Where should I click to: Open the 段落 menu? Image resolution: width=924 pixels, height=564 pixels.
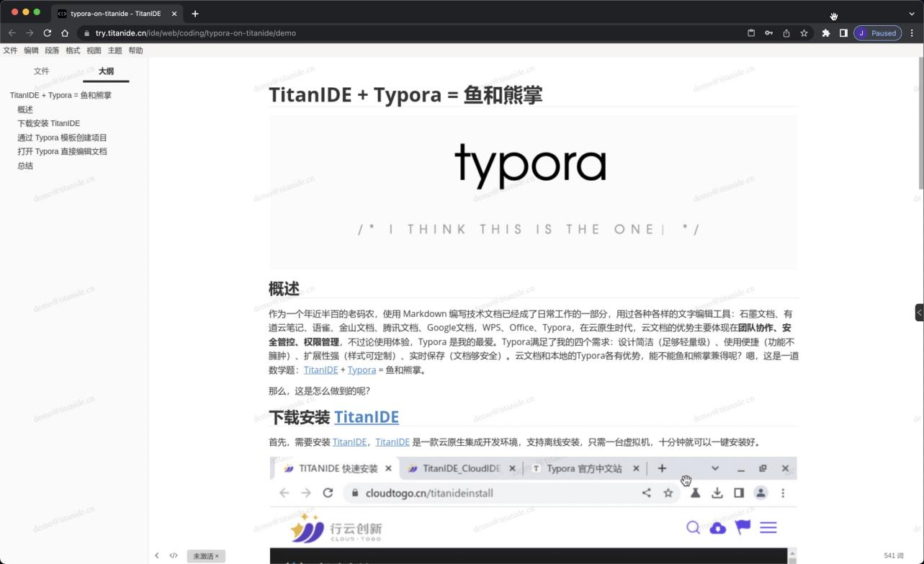[51, 50]
